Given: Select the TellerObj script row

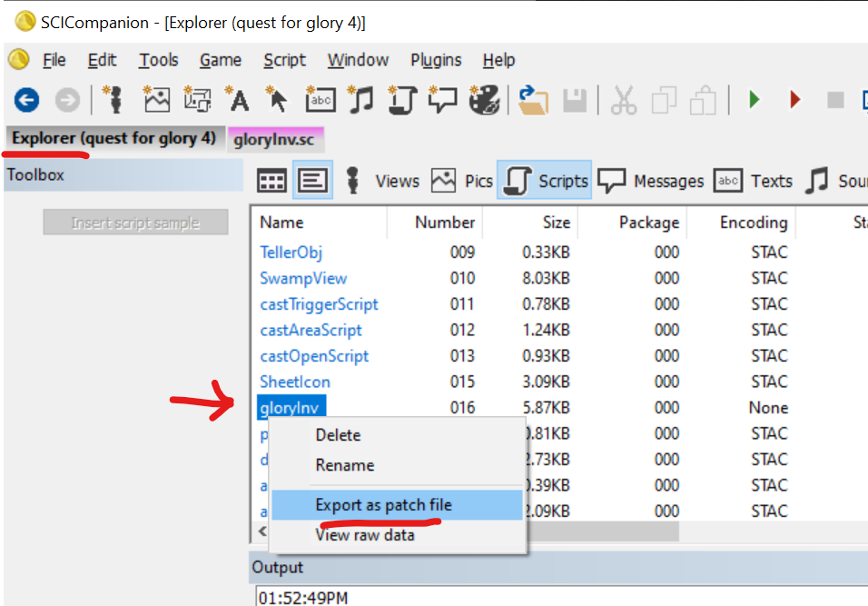Looking at the screenshot, I should click(x=291, y=253).
